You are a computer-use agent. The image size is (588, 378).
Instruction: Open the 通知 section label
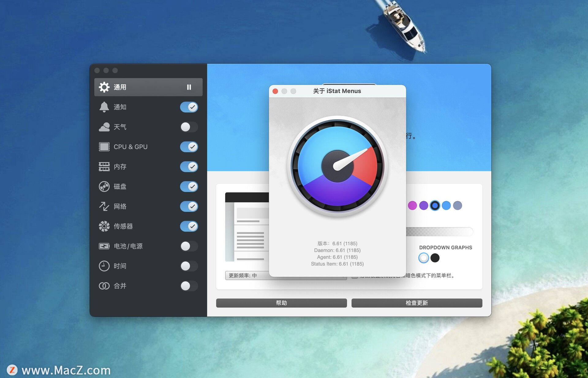[x=120, y=107]
